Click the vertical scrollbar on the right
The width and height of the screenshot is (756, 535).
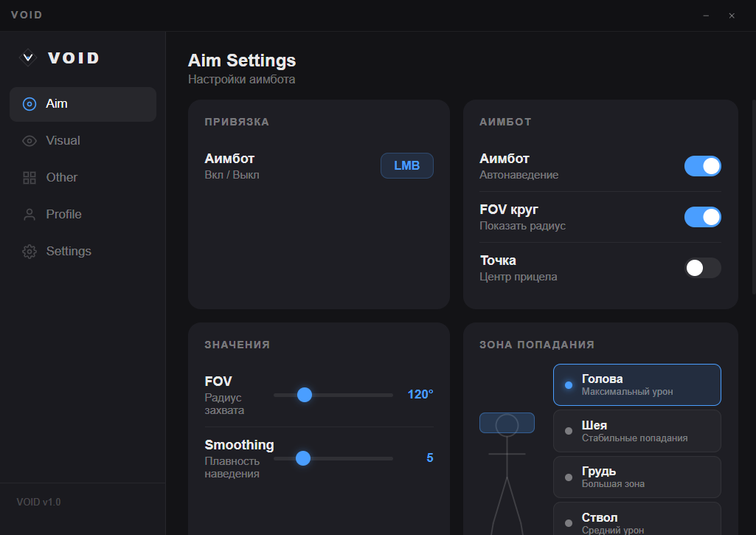(754, 197)
